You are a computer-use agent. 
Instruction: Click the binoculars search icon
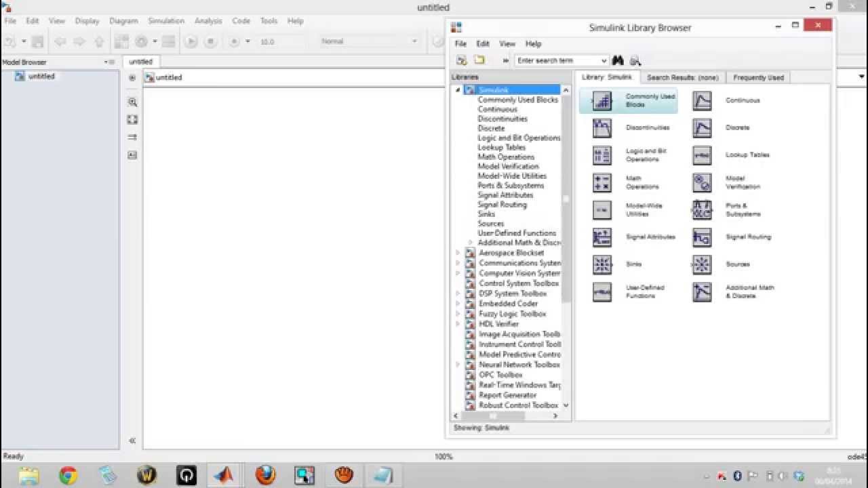pos(618,60)
